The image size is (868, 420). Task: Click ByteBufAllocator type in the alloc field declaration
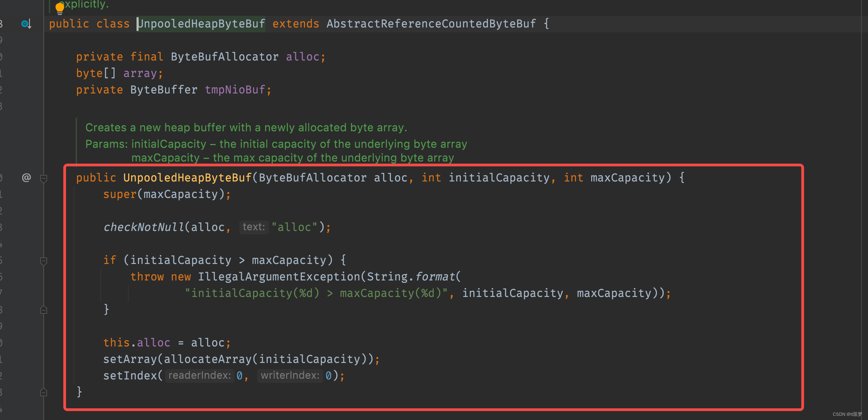(x=225, y=57)
